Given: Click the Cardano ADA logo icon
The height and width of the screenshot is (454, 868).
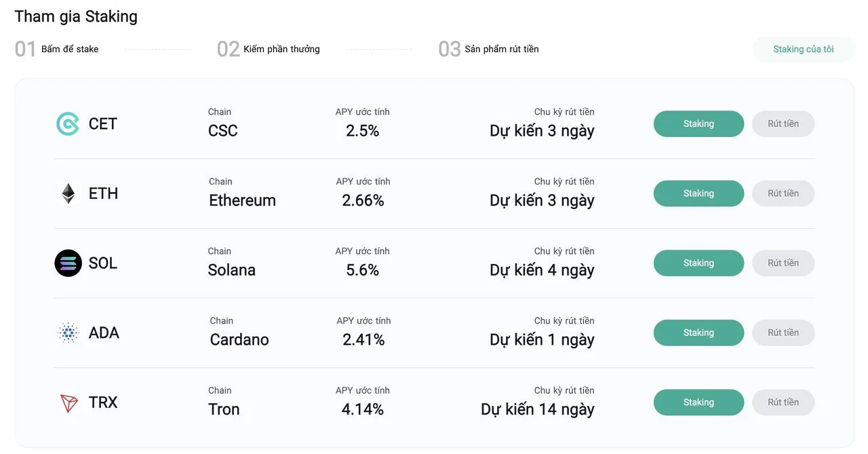Looking at the screenshot, I should click(x=68, y=333).
